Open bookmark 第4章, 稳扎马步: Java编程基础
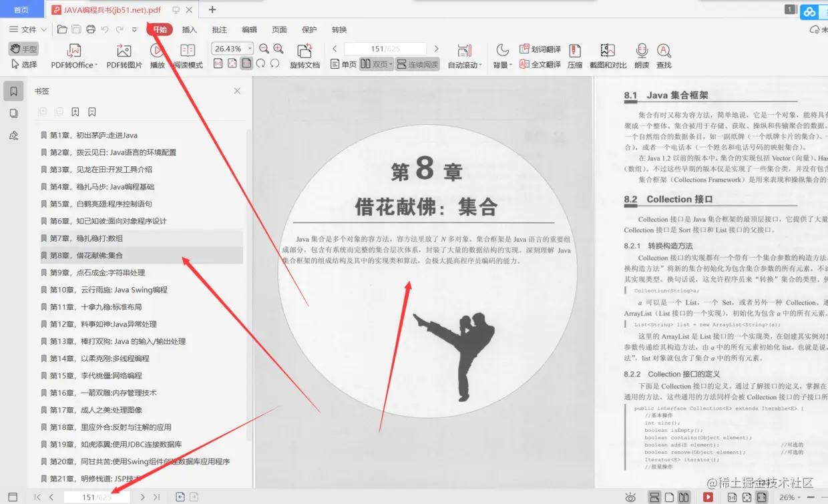 click(x=142, y=187)
